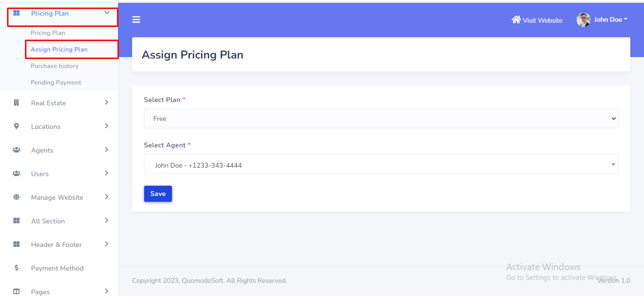Image resolution: width=644 pixels, height=296 pixels.
Task: Open the Select Agent dropdown
Action: 381,165
